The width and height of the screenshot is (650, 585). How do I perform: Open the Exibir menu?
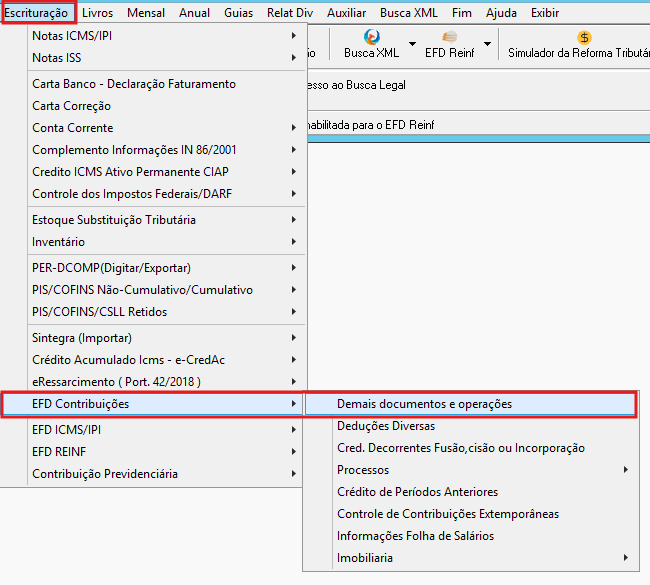coord(545,13)
